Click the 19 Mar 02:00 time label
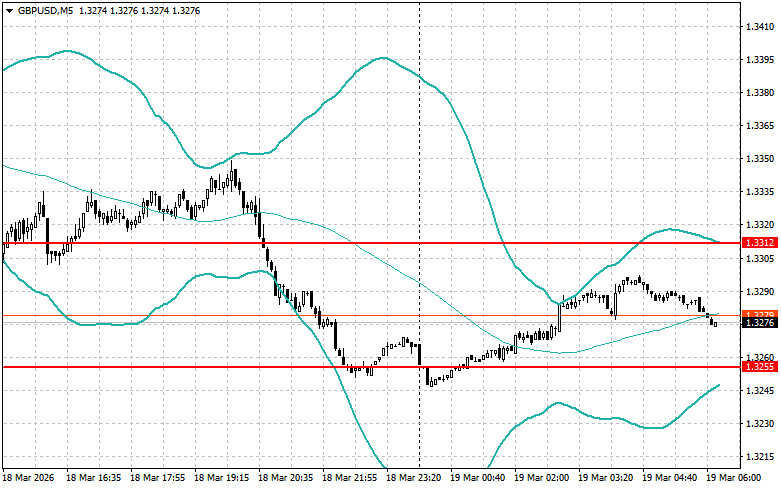The image size is (781, 489). click(x=541, y=478)
